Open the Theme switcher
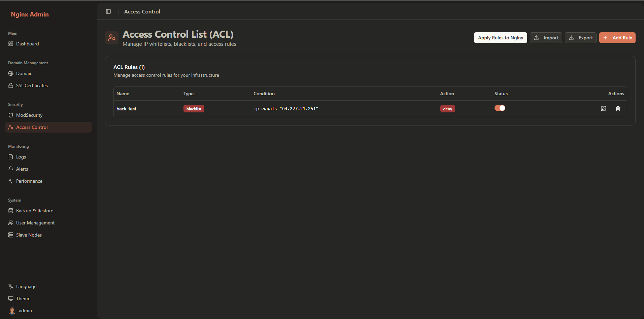The height and width of the screenshot is (319, 644). coord(23,298)
